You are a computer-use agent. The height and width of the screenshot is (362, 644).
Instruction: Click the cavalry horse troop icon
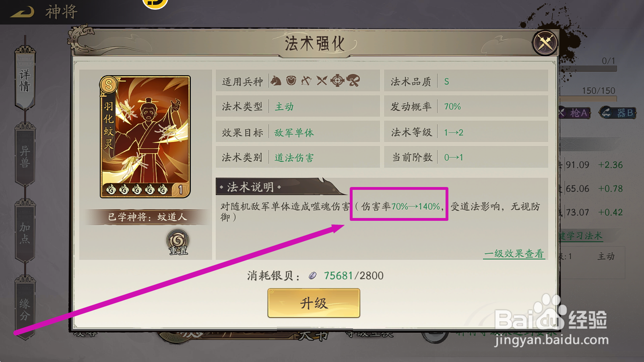coord(276,81)
